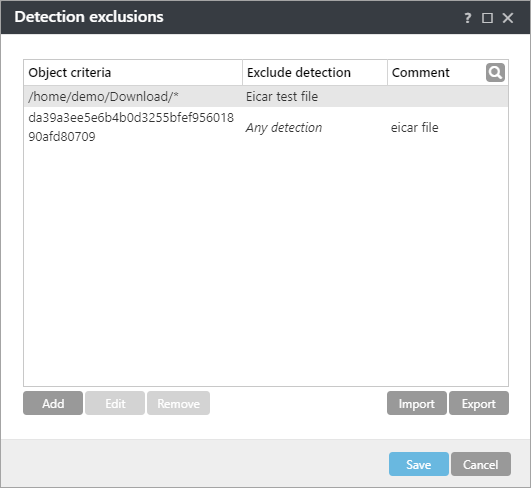The height and width of the screenshot is (488, 531).
Task: Open help via the question mark icon
Action: coord(468,18)
